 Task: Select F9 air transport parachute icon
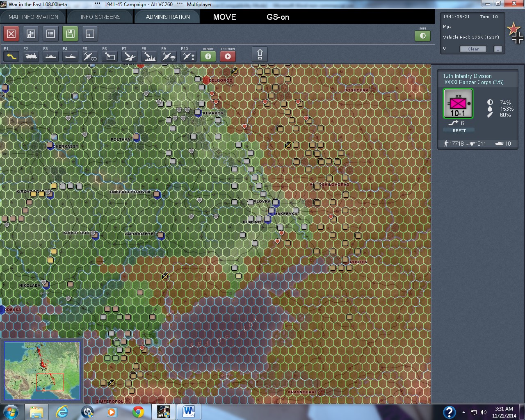pyautogui.click(x=169, y=56)
